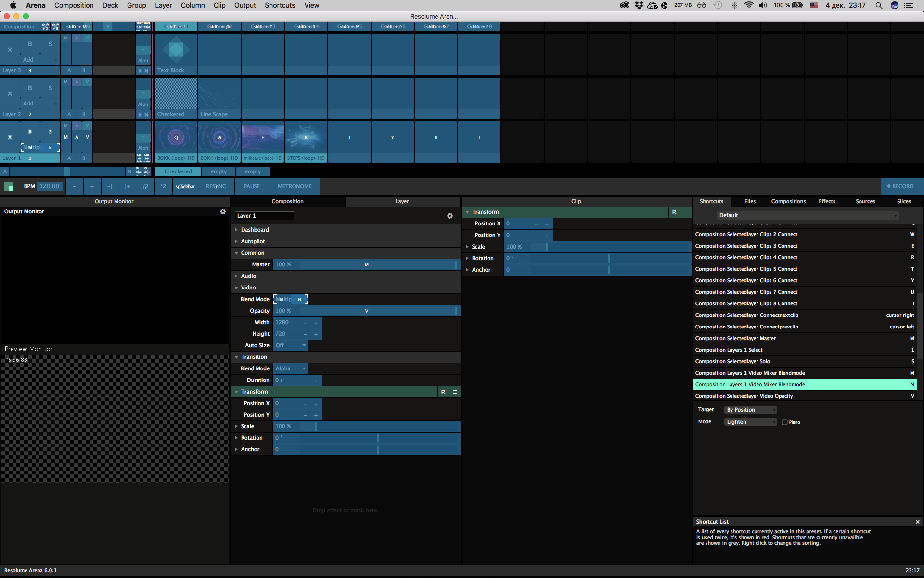This screenshot has width=924, height=578.
Task: Toggle Bypass (B) on Layer 3
Action: click(30, 44)
